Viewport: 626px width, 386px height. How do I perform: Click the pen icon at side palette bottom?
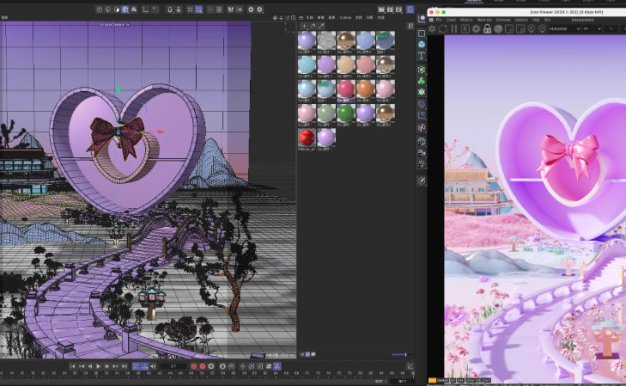tap(421, 181)
